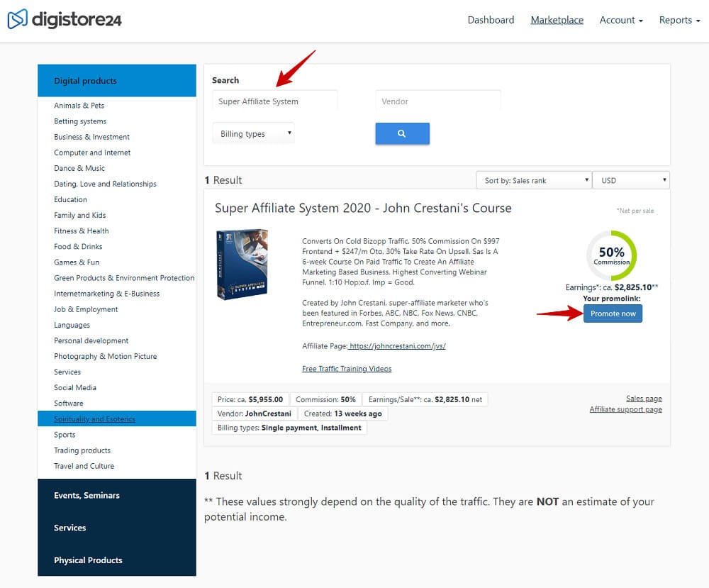Open Photography & Motion Picture category
Screen dimensions: 709x588
tap(106, 357)
